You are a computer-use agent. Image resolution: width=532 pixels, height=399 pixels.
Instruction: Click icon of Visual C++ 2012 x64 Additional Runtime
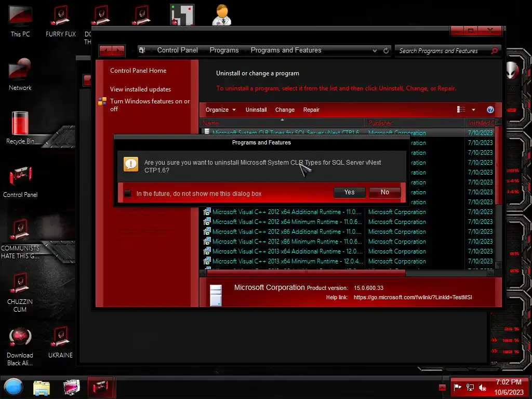(x=207, y=212)
